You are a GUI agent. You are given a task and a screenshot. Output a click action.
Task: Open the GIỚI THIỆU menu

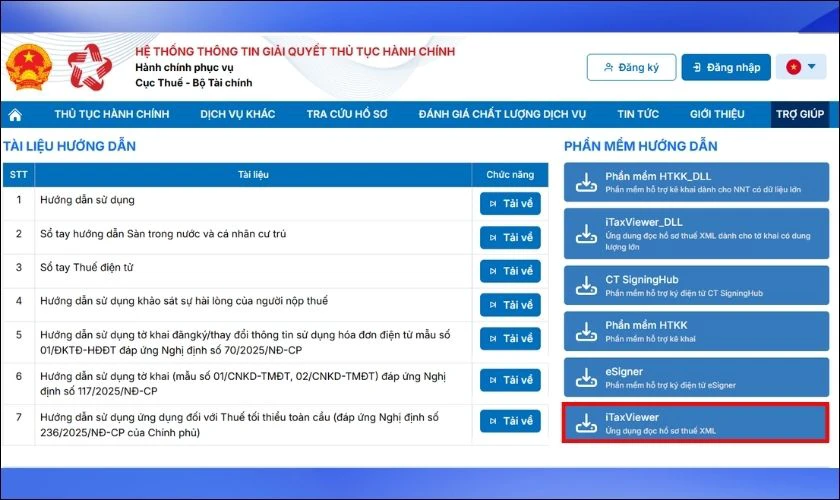(717, 114)
